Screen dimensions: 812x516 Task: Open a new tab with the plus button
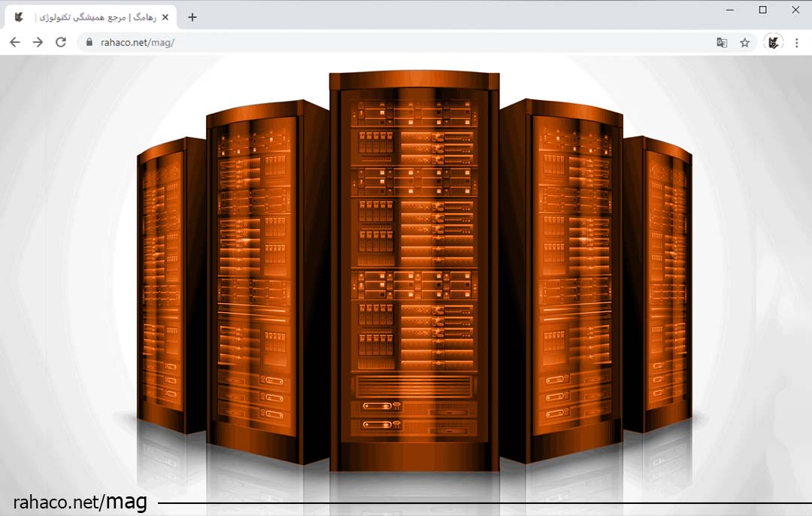[x=192, y=17]
